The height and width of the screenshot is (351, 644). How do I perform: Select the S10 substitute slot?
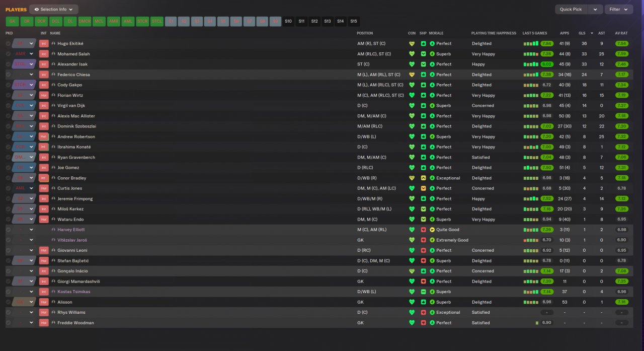(288, 21)
